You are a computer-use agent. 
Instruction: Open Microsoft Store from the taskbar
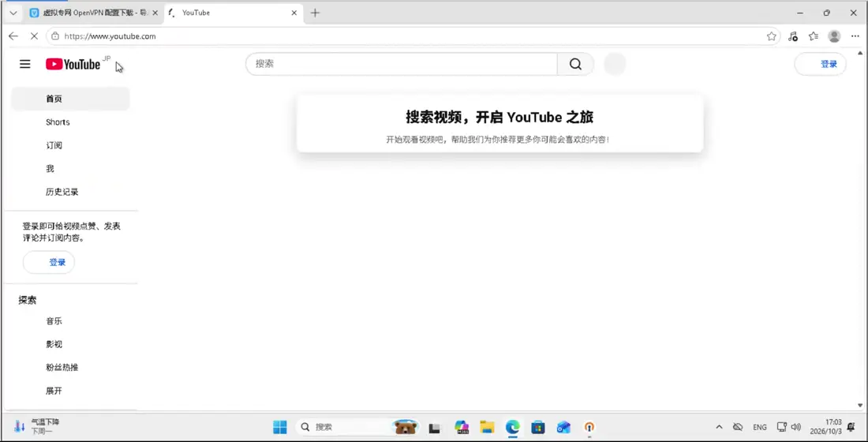click(x=538, y=427)
